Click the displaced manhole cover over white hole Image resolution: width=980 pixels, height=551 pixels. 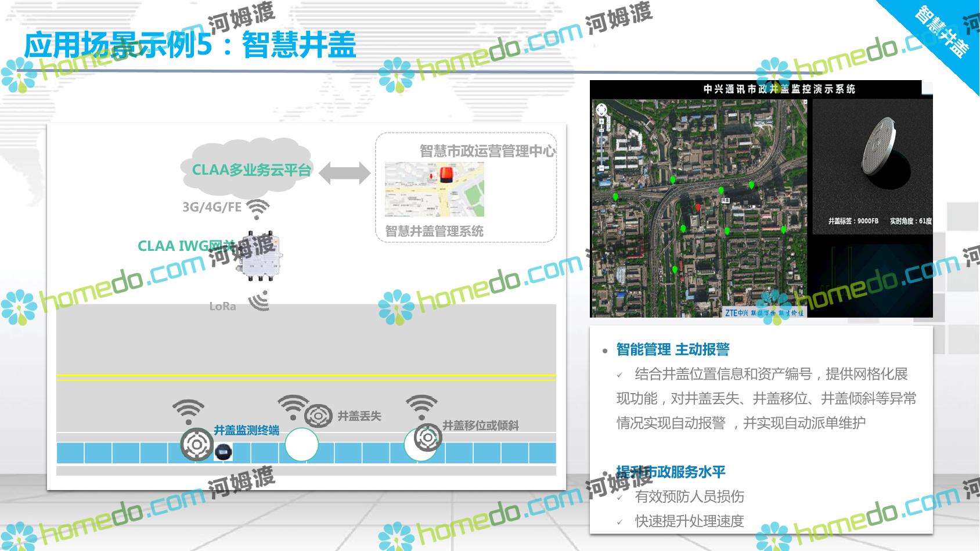coord(428,438)
